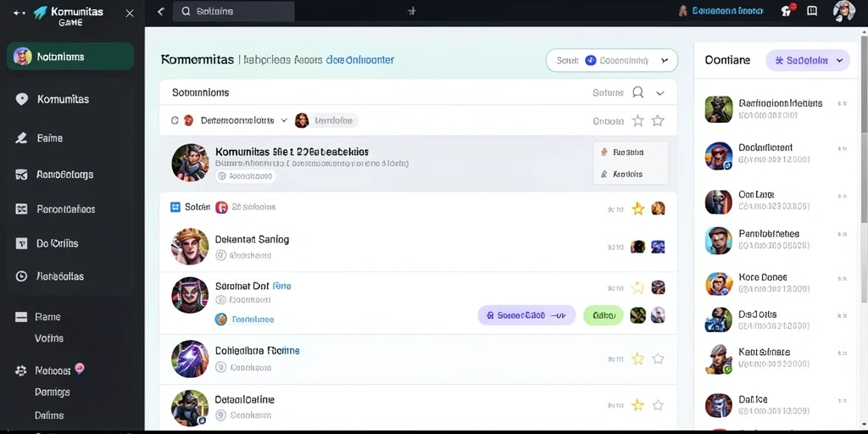The width and height of the screenshot is (868, 434).
Task: Open the Oon Lage game icon
Action: pyautogui.click(x=719, y=202)
